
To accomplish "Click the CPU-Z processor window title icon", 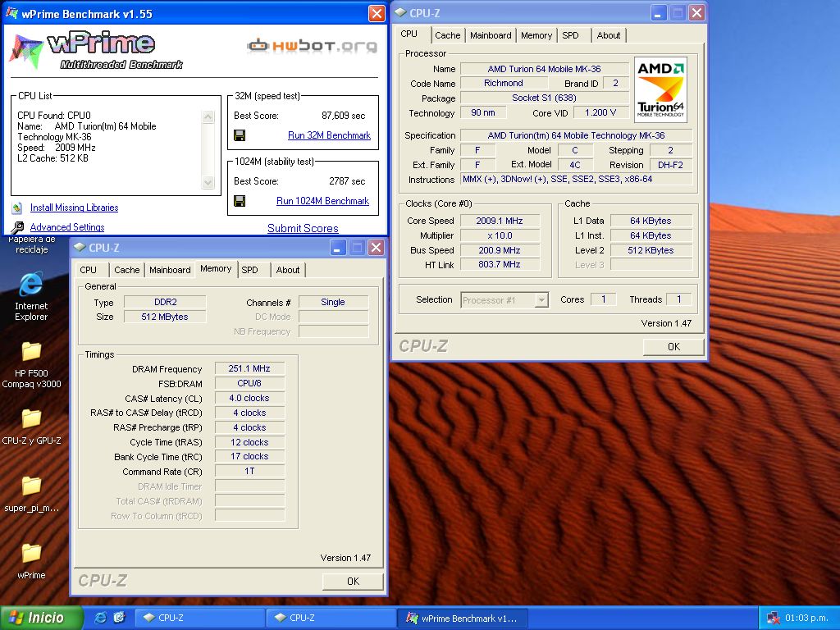I will tap(400, 13).
